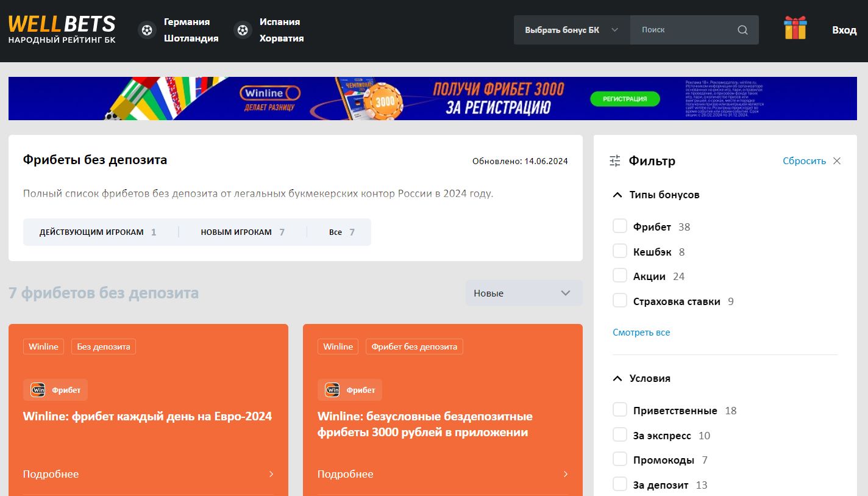Enable the Фрибет checkbox
The width and height of the screenshot is (868, 496).
[x=620, y=226]
